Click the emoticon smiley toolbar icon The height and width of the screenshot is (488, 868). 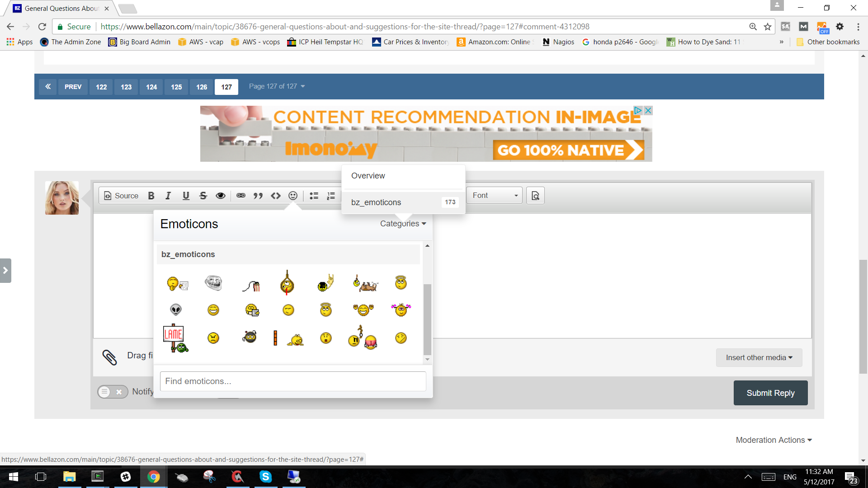tap(293, 196)
